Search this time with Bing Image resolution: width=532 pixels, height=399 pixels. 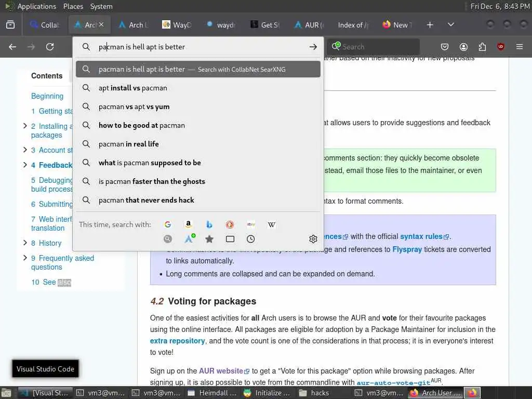tap(209, 224)
